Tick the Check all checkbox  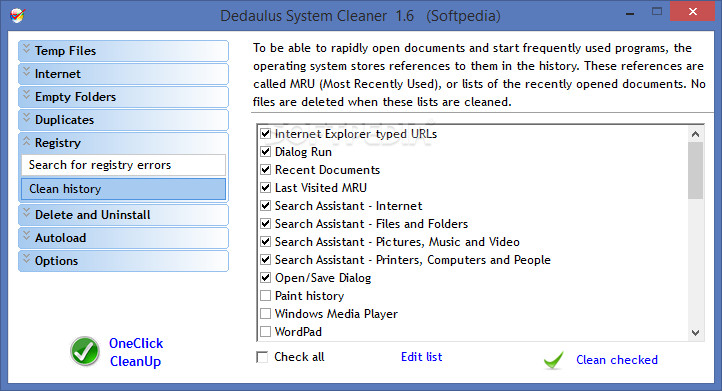[262, 357]
